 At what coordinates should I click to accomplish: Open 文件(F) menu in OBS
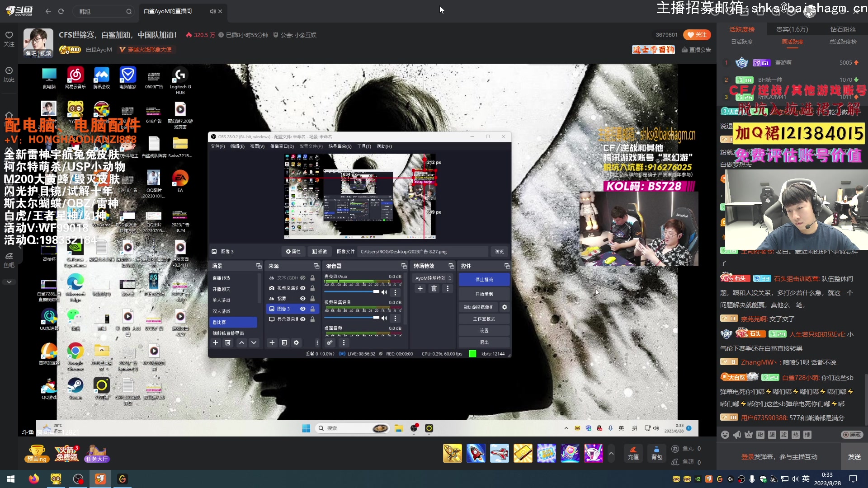[x=218, y=146]
